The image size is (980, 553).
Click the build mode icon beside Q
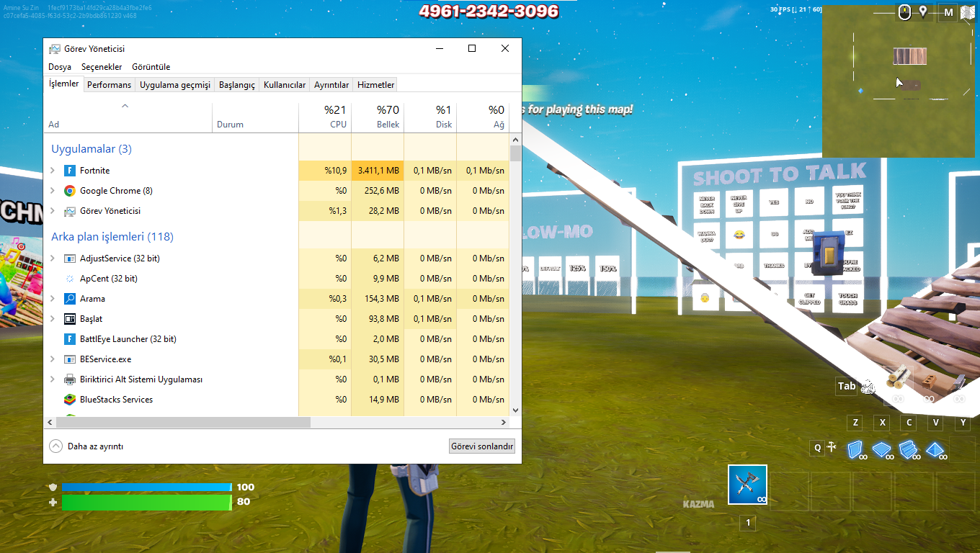832,447
